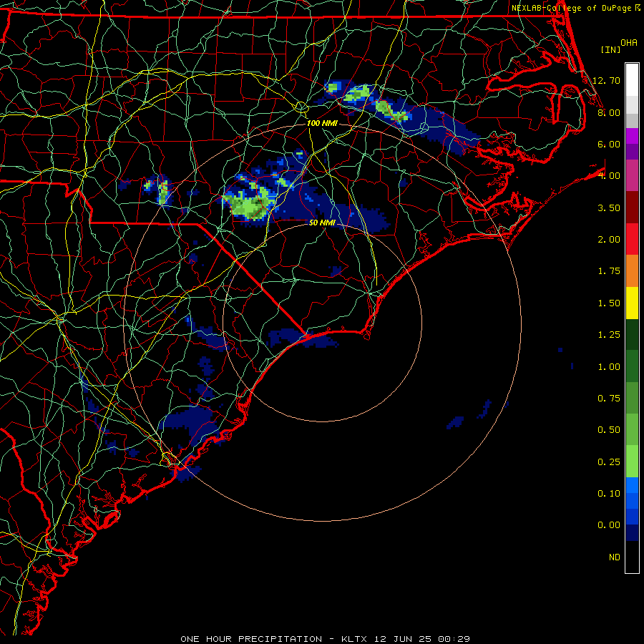The image size is (644, 644).
Task: Pick the darkest green swatch near 1.25
Action: [632, 335]
